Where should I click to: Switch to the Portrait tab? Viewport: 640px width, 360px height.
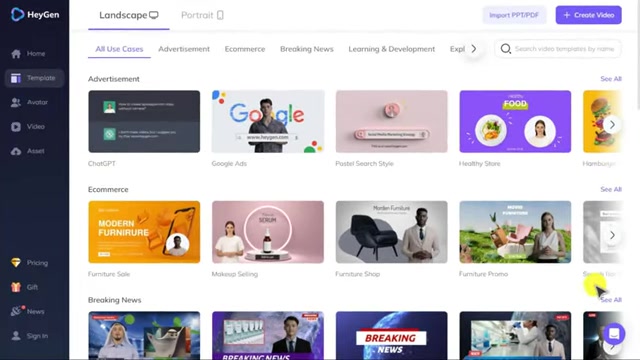(x=202, y=15)
